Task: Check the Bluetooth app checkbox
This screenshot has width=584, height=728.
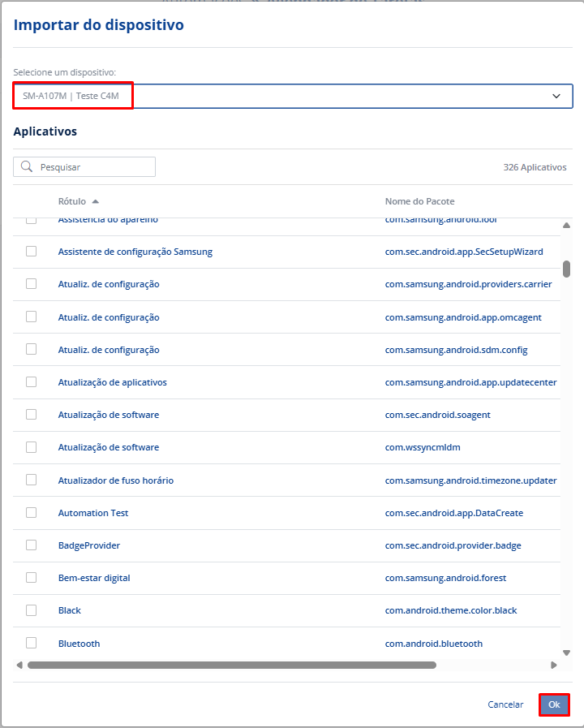Action: coord(32,643)
